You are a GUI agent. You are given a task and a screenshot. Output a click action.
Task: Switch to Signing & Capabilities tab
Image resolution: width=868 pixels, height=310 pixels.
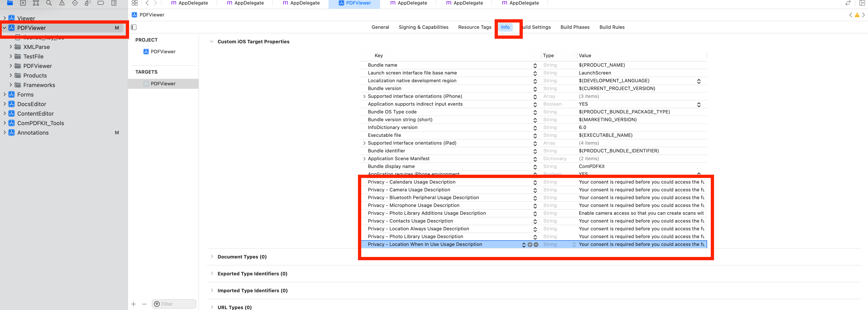pyautogui.click(x=423, y=27)
